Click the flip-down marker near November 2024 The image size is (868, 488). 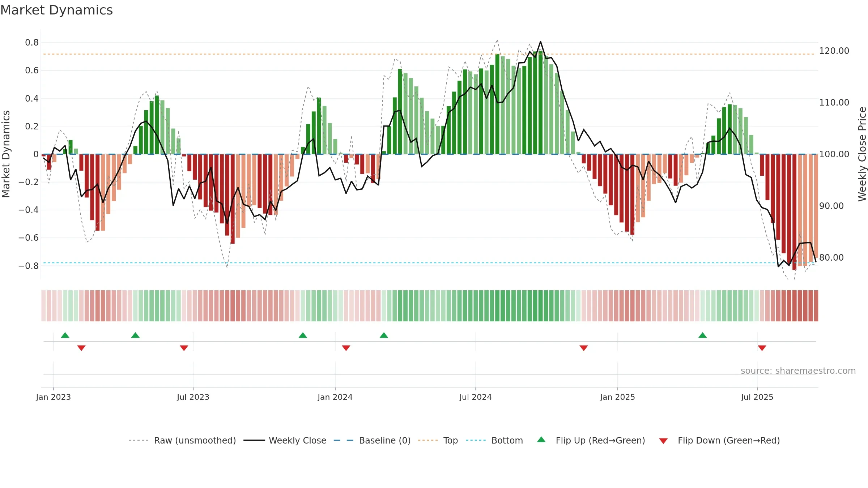pyautogui.click(x=584, y=348)
